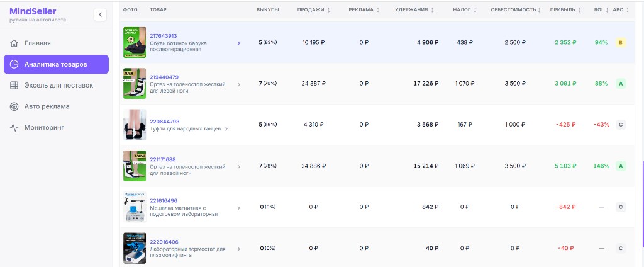
Task: Open product link 217643913
Action: click(164, 36)
